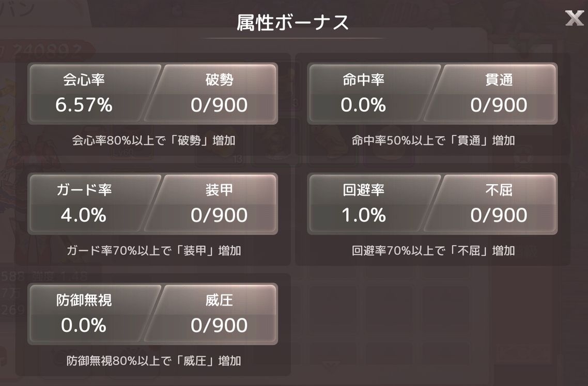Choose the 回避率 stat panel
Viewport: 588px width, 386px height.
363,203
